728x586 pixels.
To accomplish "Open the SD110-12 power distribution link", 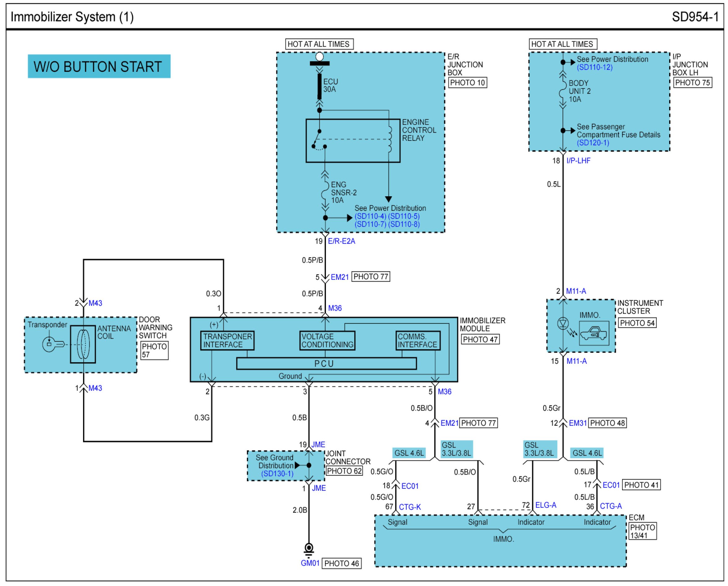I will [x=594, y=67].
